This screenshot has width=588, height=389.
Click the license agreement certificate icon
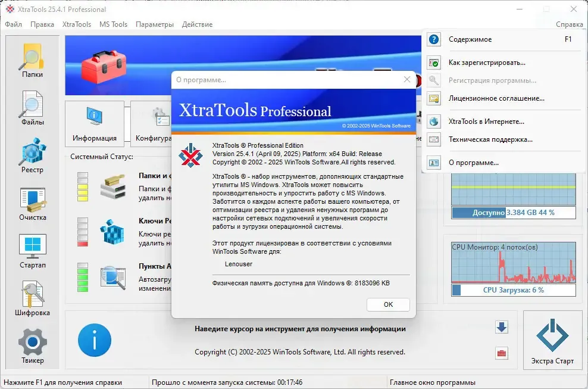(x=434, y=99)
